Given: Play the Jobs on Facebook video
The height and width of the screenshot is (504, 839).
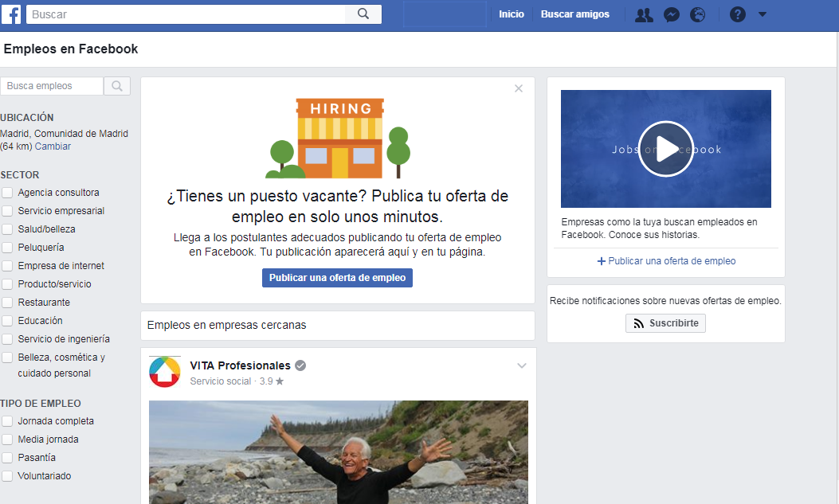Looking at the screenshot, I should click(665, 149).
